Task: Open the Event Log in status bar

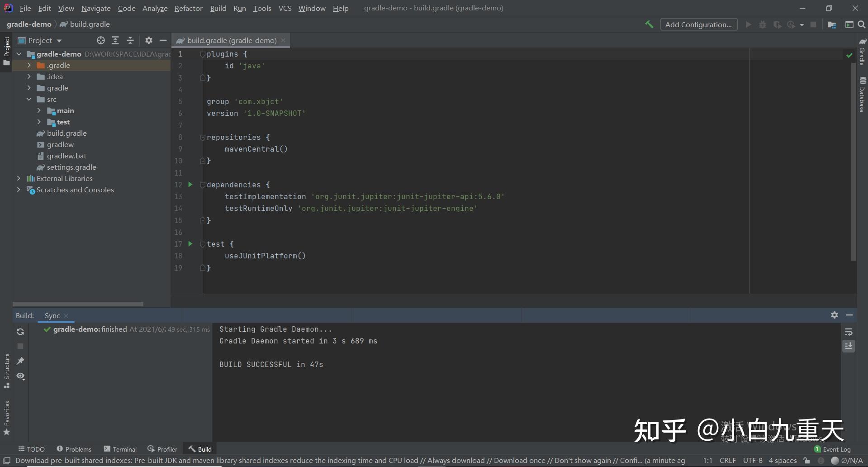Action: pyautogui.click(x=836, y=449)
